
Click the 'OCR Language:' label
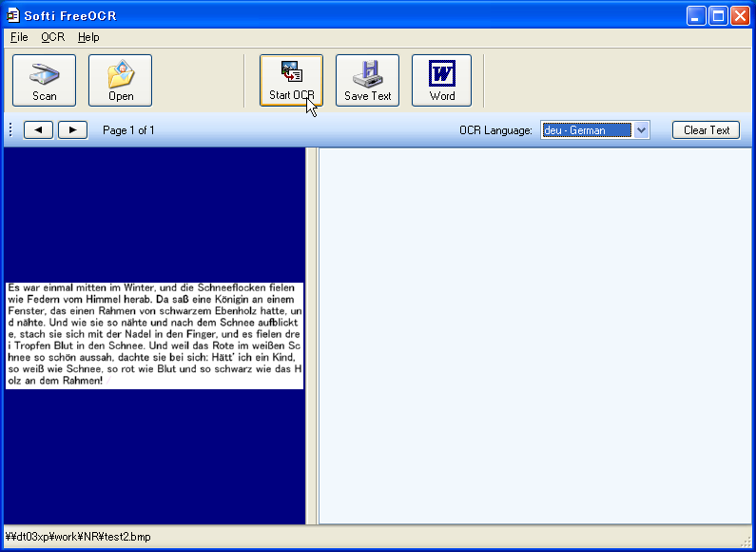tap(495, 130)
